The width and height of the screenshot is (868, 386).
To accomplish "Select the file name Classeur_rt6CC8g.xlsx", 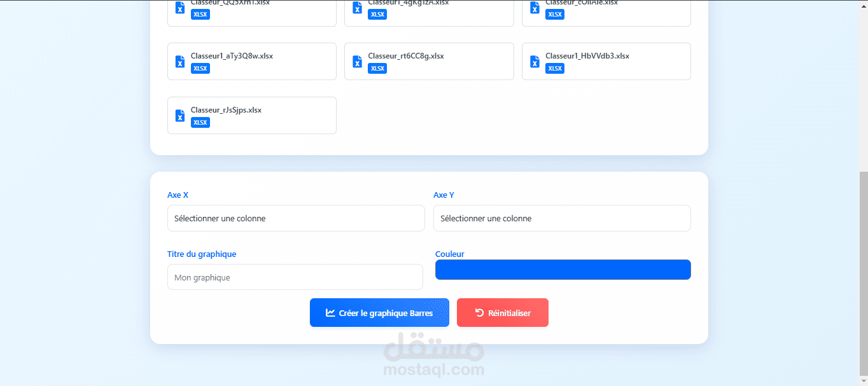I will pos(406,56).
